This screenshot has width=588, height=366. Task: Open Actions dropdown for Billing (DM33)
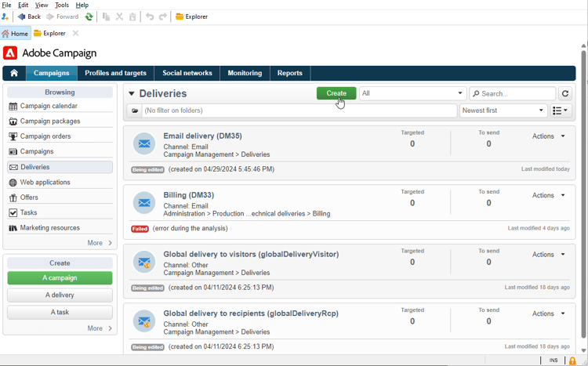(549, 195)
